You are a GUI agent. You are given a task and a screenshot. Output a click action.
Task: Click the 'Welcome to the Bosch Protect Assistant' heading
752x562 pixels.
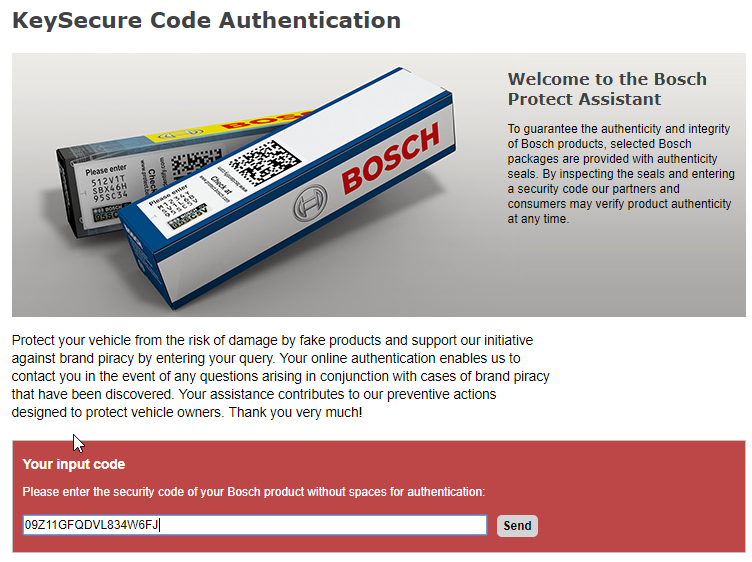pos(607,89)
